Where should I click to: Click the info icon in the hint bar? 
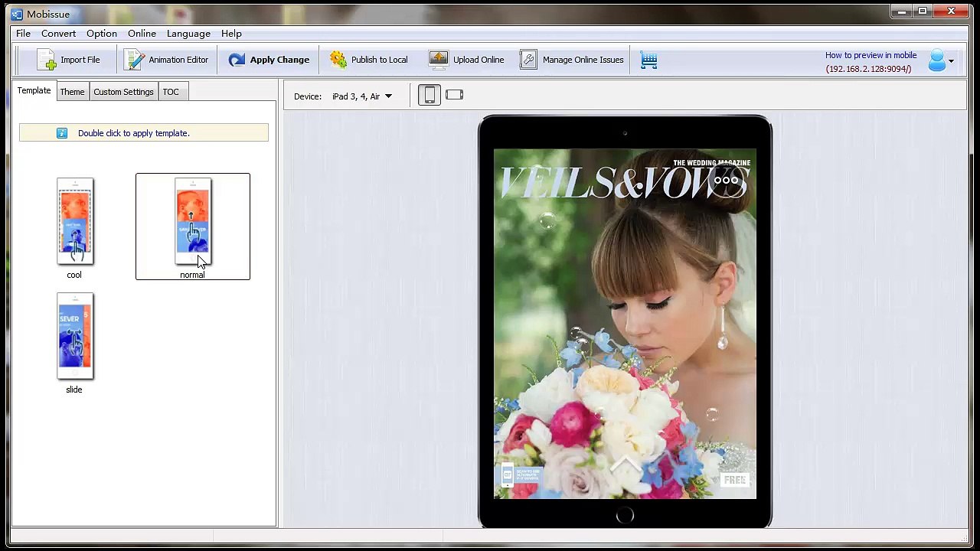click(x=62, y=133)
